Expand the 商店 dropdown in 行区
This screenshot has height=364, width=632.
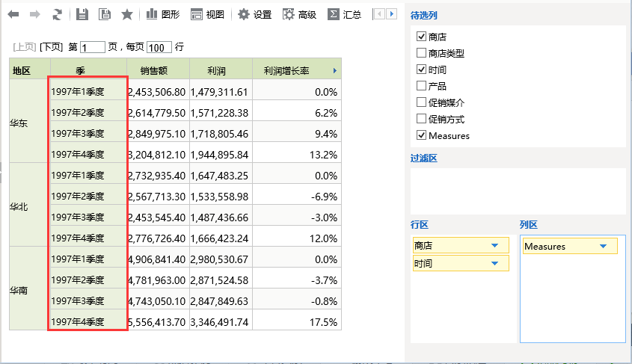point(494,245)
